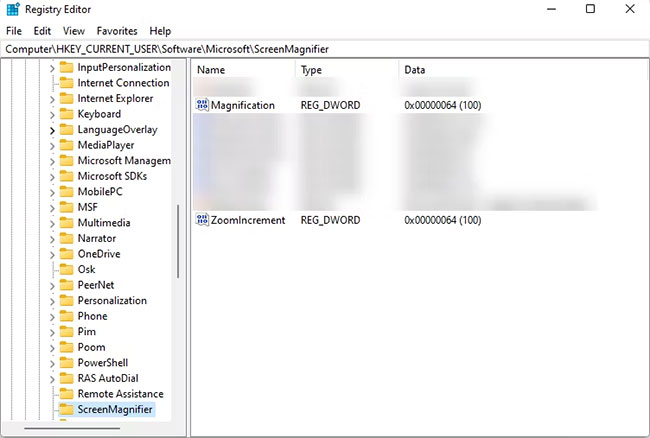Click the Remote Assistance folder icon

66,394
